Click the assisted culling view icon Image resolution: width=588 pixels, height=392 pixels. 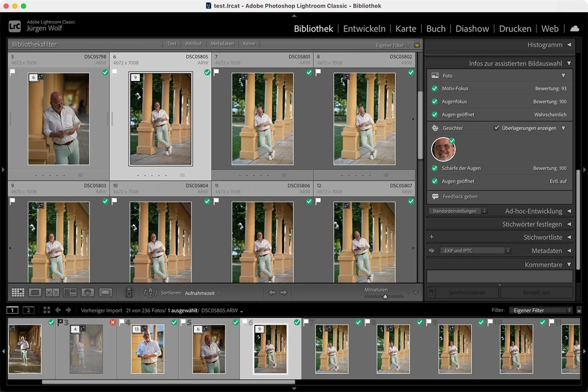(x=106, y=293)
